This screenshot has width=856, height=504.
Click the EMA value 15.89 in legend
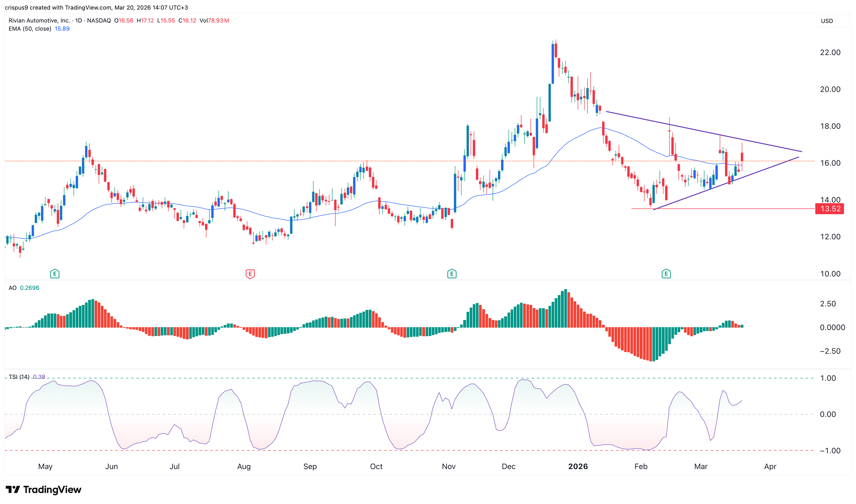pos(62,28)
